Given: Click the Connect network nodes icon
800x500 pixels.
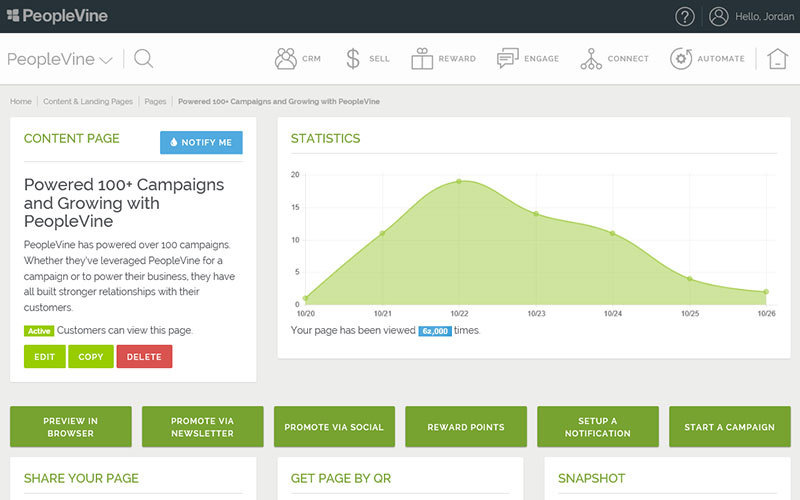Looking at the screenshot, I should [x=591, y=59].
